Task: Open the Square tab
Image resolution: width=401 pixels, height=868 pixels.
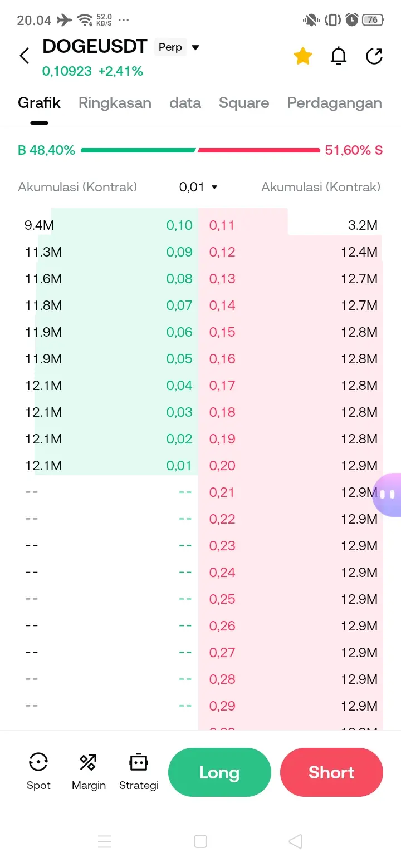Action: click(244, 103)
